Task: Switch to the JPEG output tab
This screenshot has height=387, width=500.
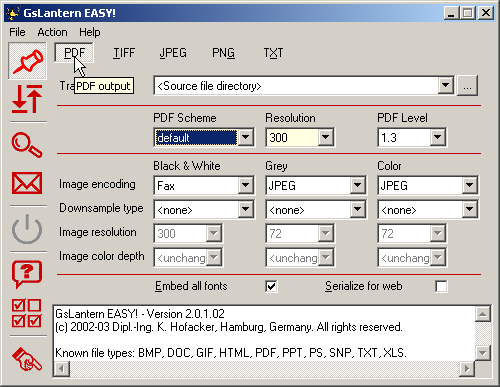Action: [173, 53]
